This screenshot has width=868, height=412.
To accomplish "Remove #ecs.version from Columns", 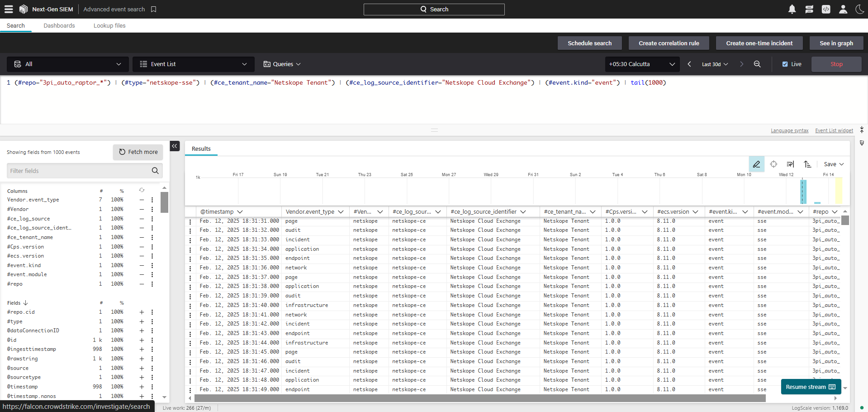I will click(x=142, y=256).
